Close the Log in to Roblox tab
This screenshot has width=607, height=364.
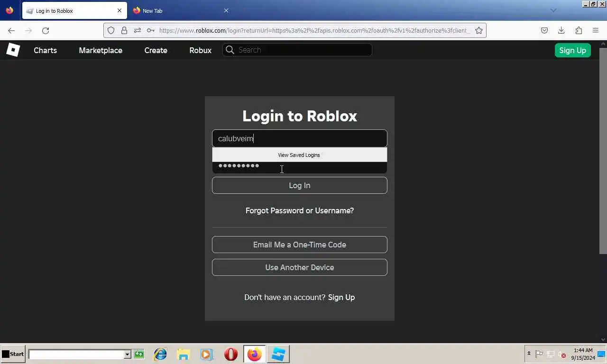[x=119, y=10]
